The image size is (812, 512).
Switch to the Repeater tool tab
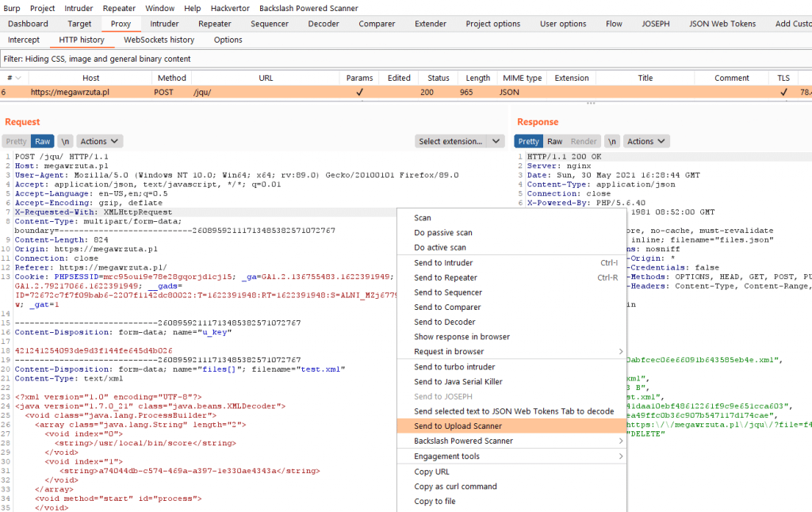pos(214,24)
